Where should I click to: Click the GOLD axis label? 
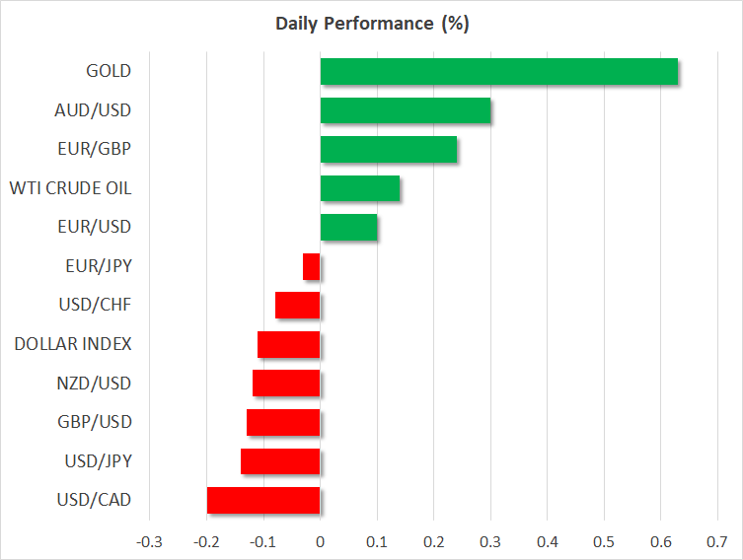coord(109,71)
